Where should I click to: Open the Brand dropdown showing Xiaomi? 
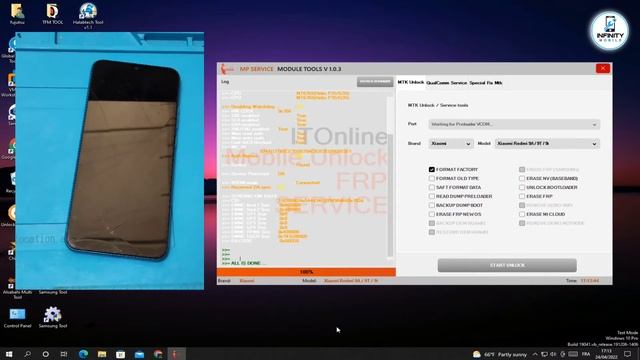(451, 144)
